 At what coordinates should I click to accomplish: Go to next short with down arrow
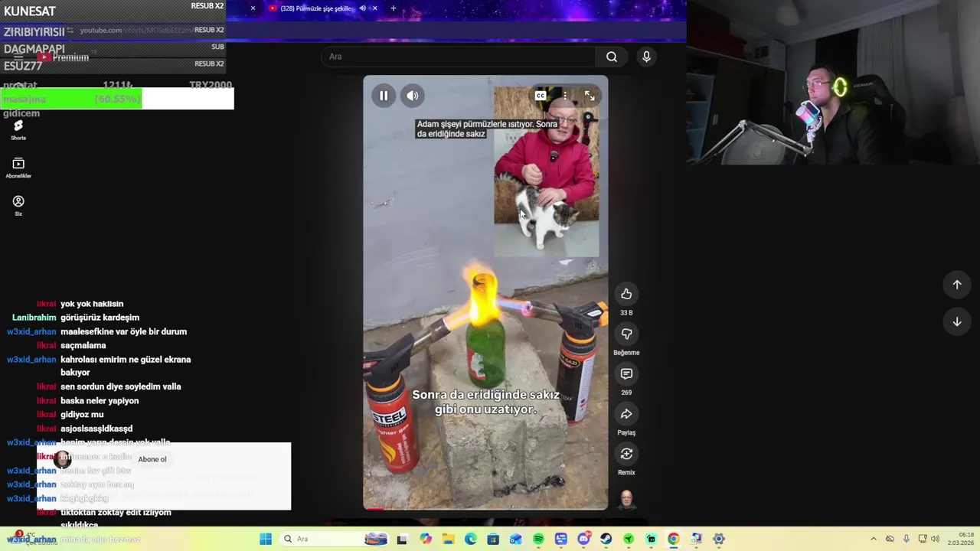[x=957, y=321]
